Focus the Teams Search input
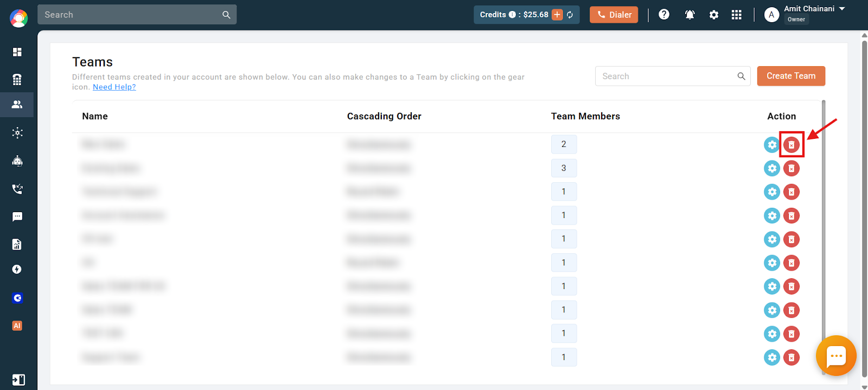 coord(673,76)
